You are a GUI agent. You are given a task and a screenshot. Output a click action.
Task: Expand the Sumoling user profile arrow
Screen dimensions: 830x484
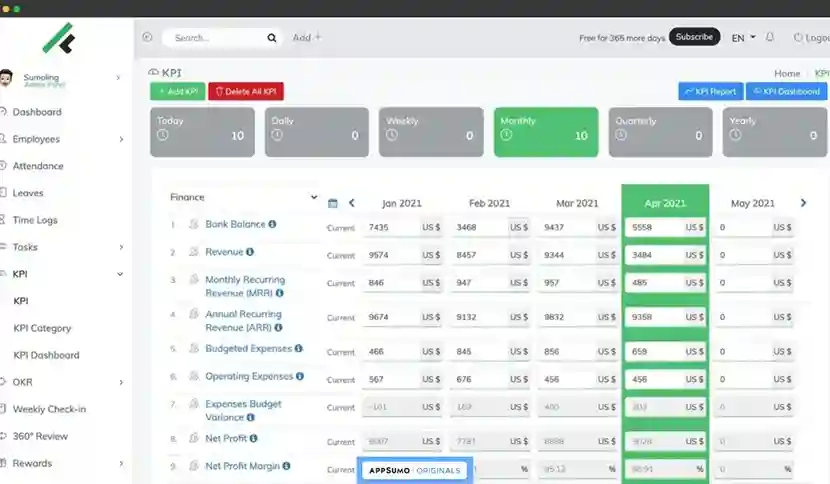pyautogui.click(x=118, y=78)
